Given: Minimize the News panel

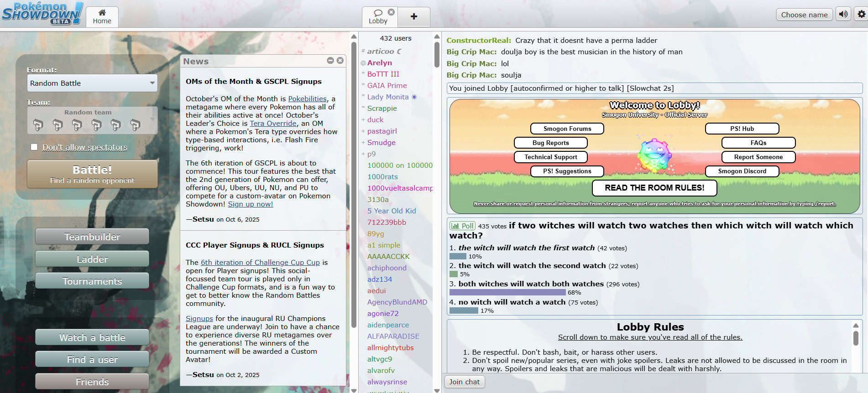Looking at the screenshot, I should click(330, 61).
